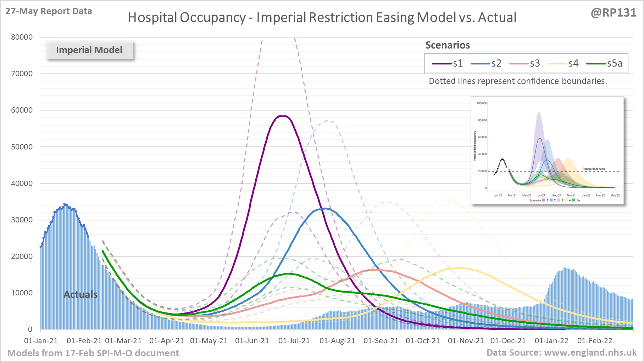Viewport: 644px width, 362px height.
Task: Click the Imperial Model label box
Action: (x=89, y=50)
